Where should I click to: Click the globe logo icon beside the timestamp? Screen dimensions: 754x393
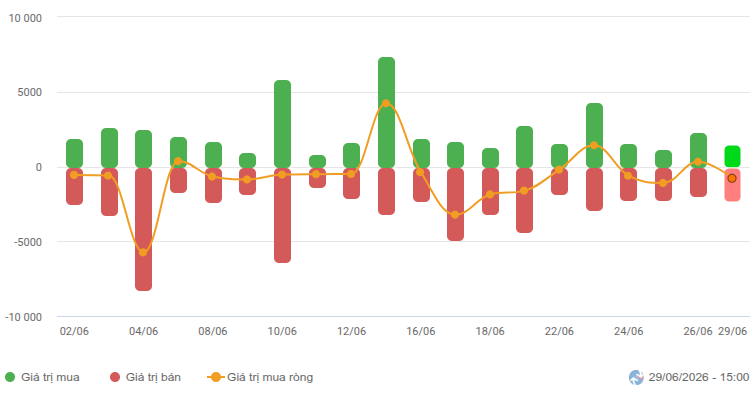(x=636, y=378)
